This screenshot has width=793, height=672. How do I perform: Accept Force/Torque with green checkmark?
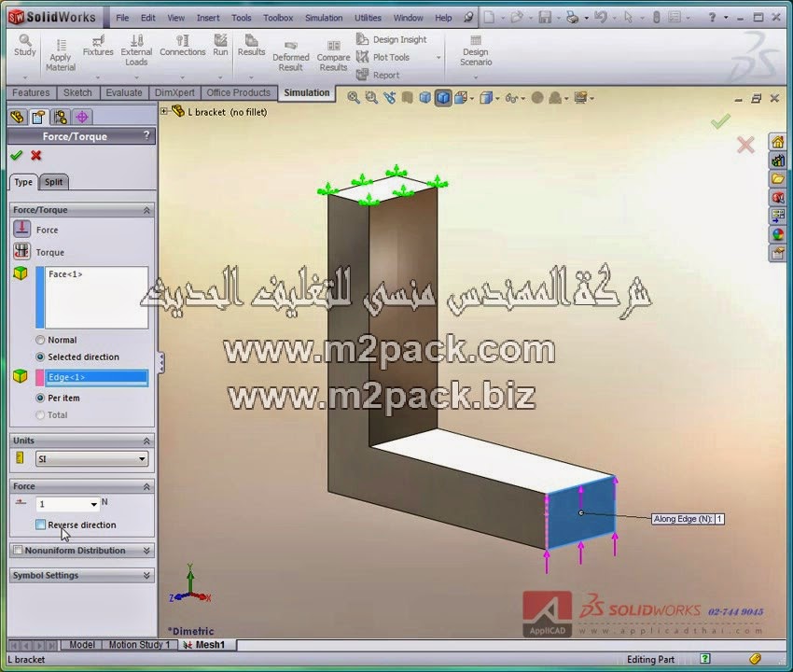17,155
